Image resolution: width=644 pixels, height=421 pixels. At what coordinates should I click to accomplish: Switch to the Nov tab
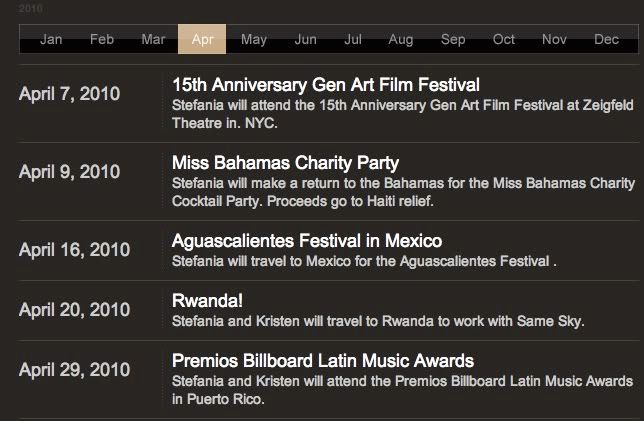coord(554,39)
